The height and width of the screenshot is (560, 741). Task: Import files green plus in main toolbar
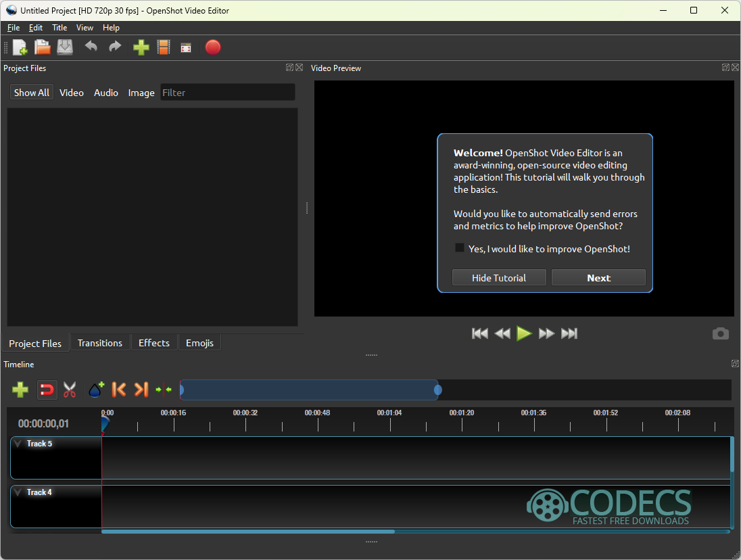tap(141, 47)
